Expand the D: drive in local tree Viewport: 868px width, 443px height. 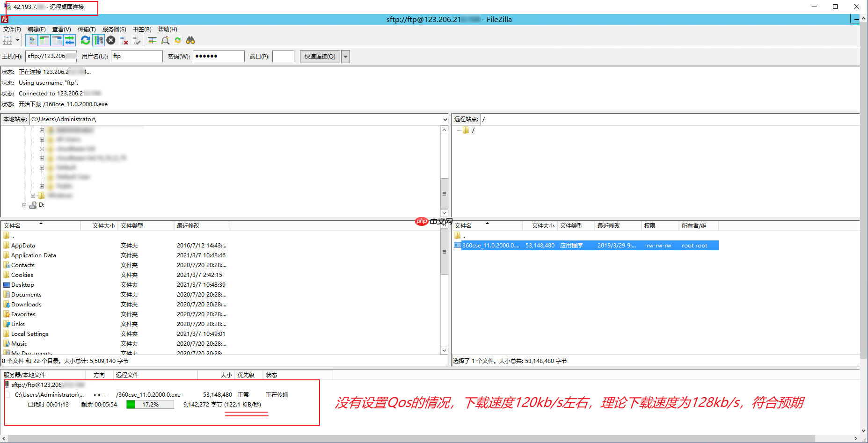pos(24,205)
